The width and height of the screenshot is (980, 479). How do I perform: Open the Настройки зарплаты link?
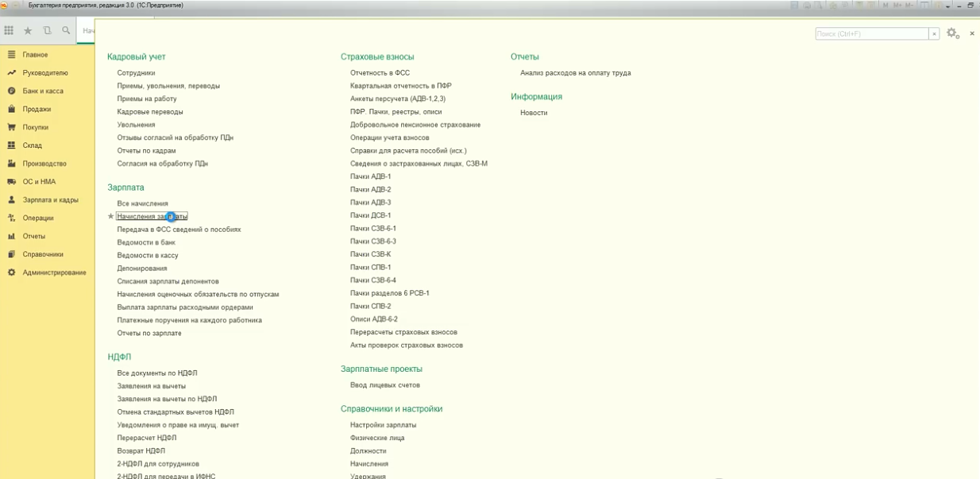[384, 425]
